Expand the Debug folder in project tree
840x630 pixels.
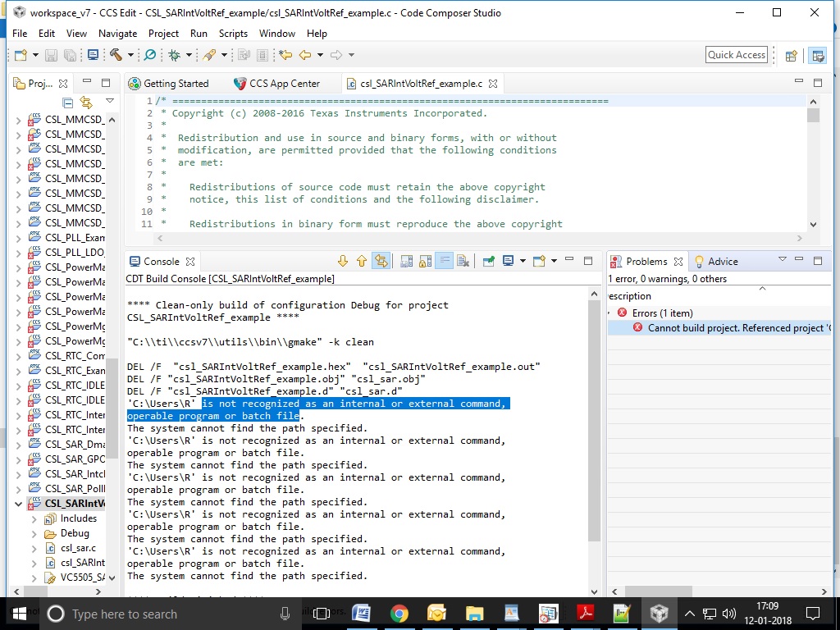click(34, 533)
